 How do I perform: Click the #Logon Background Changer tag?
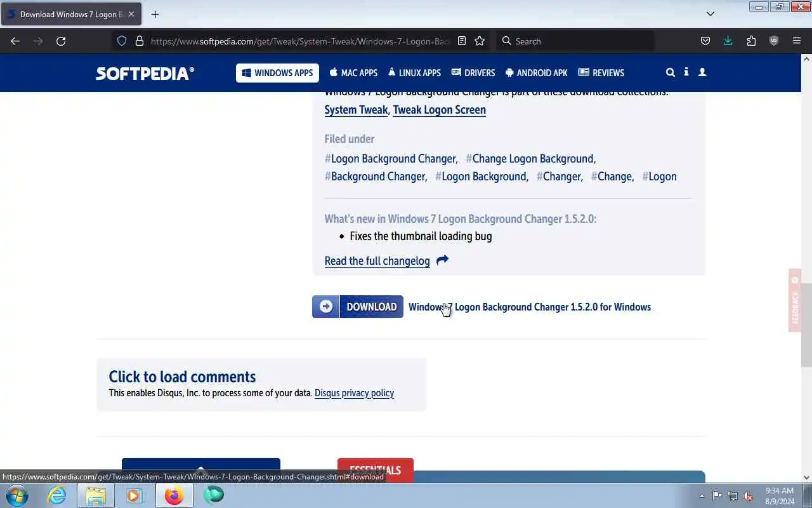click(x=391, y=159)
